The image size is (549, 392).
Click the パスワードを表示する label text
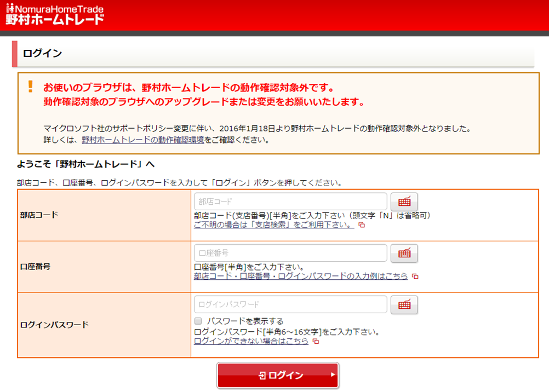(245, 321)
